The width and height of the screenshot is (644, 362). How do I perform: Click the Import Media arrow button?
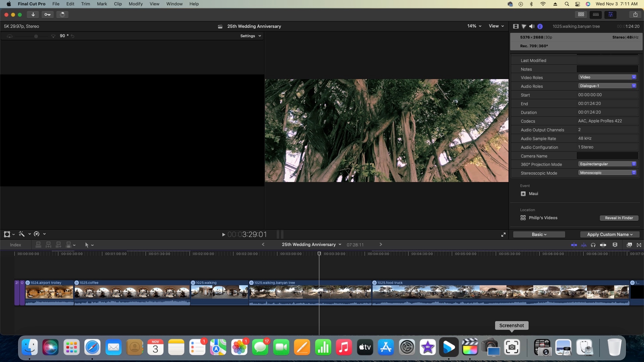tap(33, 14)
